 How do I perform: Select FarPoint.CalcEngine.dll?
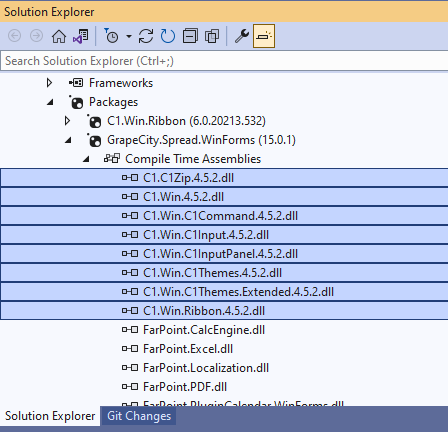(x=204, y=330)
